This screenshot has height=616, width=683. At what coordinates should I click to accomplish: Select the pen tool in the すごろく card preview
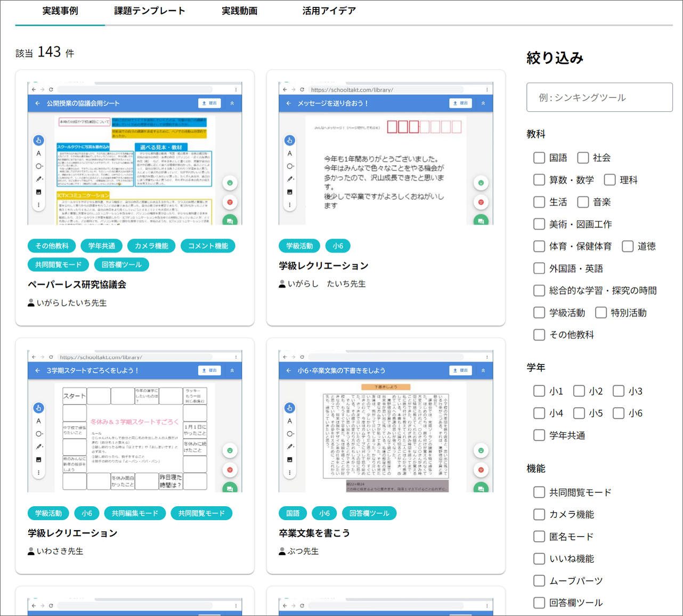(38, 447)
